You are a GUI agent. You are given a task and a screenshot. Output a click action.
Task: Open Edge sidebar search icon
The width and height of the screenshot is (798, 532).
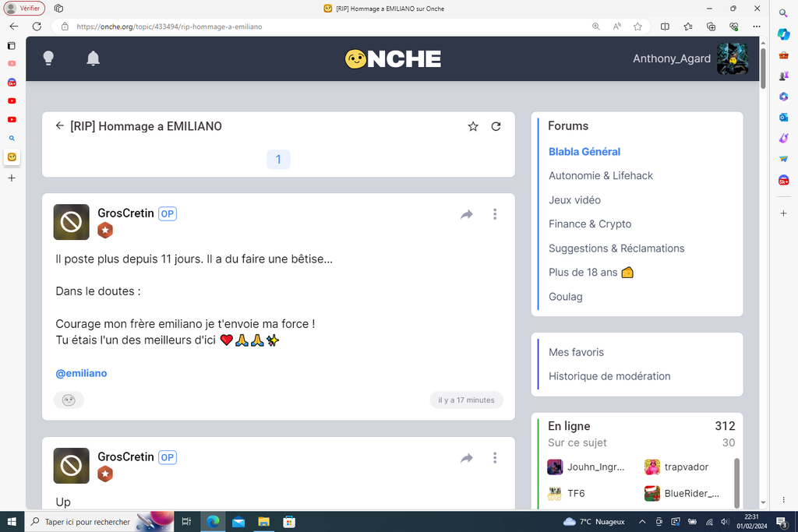tap(783, 12)
